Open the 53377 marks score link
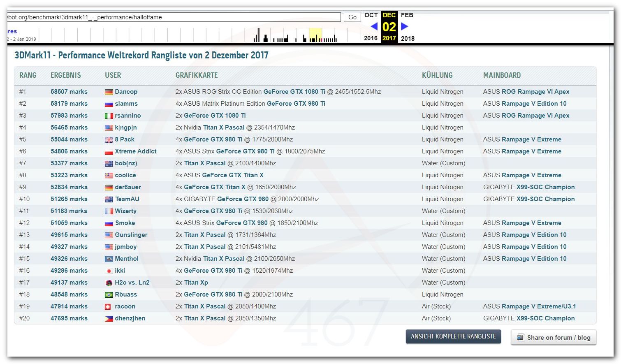Screen dimensions: 621x364 69,163
